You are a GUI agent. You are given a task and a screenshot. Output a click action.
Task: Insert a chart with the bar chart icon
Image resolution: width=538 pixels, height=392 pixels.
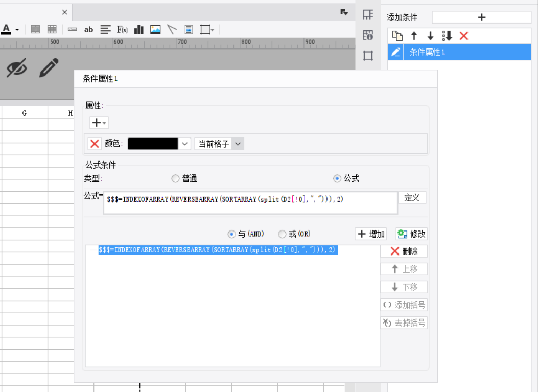[x=138, y=30]
